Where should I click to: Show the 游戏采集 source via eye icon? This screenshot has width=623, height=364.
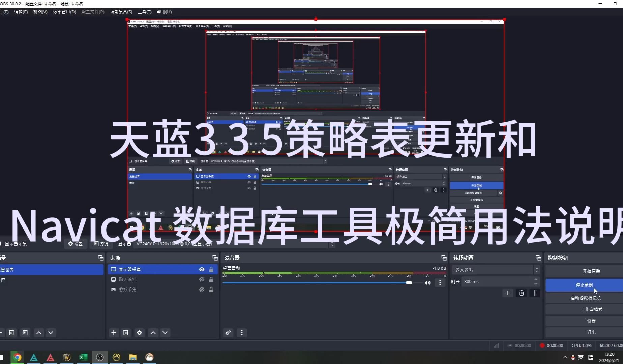pyautogui.click(x=202, y=290)
